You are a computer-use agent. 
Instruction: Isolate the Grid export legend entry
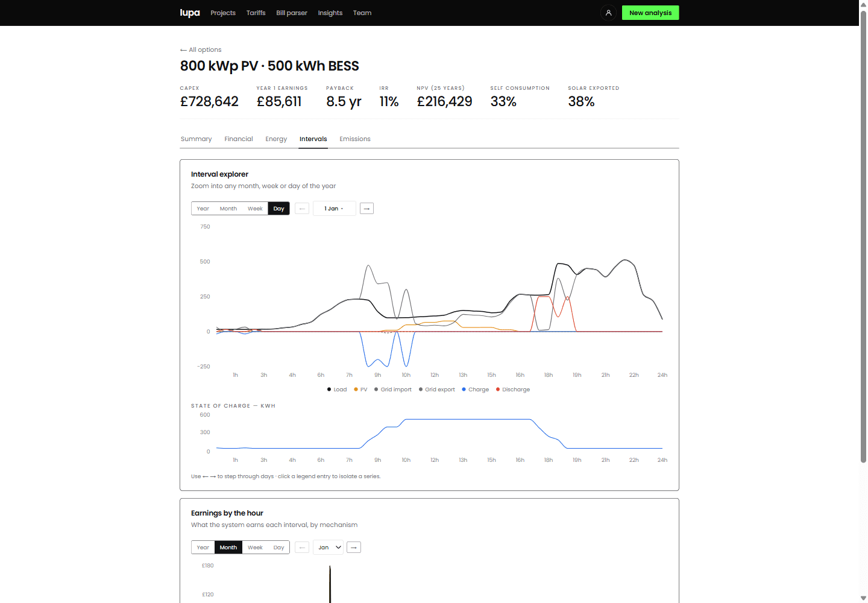437,390
